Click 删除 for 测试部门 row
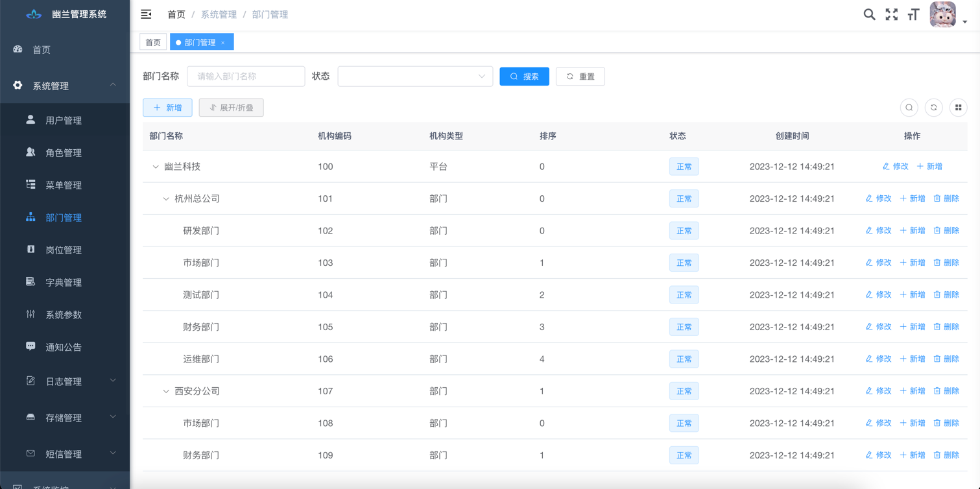980x489 pixels. point(946,294)
